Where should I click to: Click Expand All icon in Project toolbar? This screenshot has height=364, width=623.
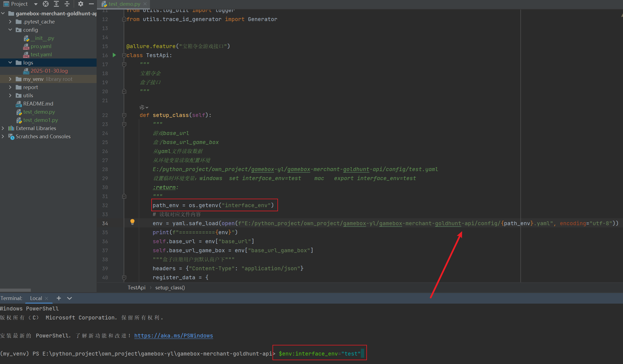[56, 4]
